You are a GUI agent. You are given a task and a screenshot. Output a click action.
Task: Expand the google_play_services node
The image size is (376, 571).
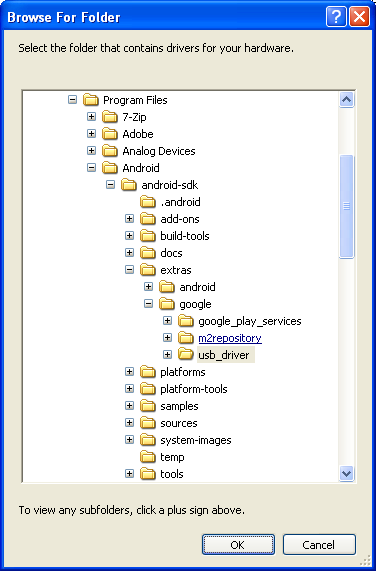click(167, 320)
